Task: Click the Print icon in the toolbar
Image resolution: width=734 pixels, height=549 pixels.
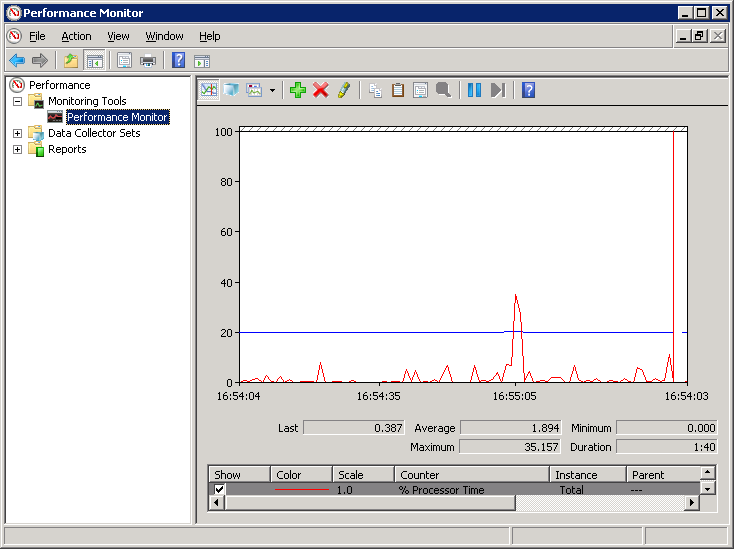Action: click(148, 60)
